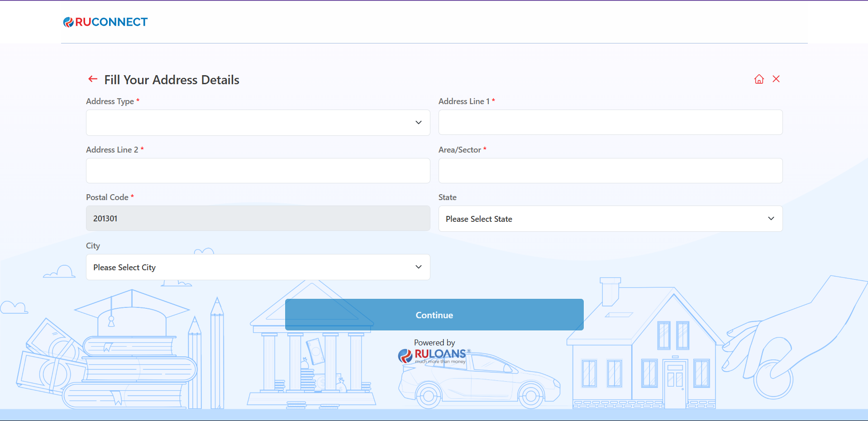Click the Postal Code field showing 201301
This screenshot has height=421, width=868.
(258, 219)
